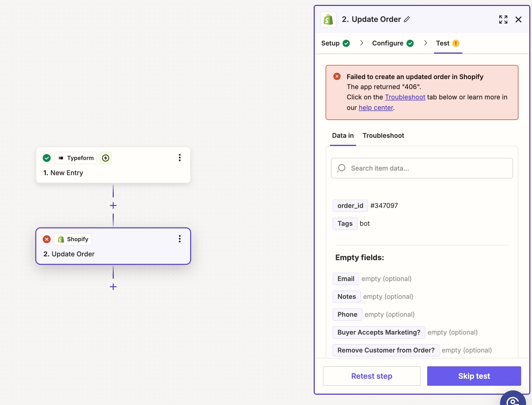Open the Test tab
The image size is (532, 405).
pos(448,43)
